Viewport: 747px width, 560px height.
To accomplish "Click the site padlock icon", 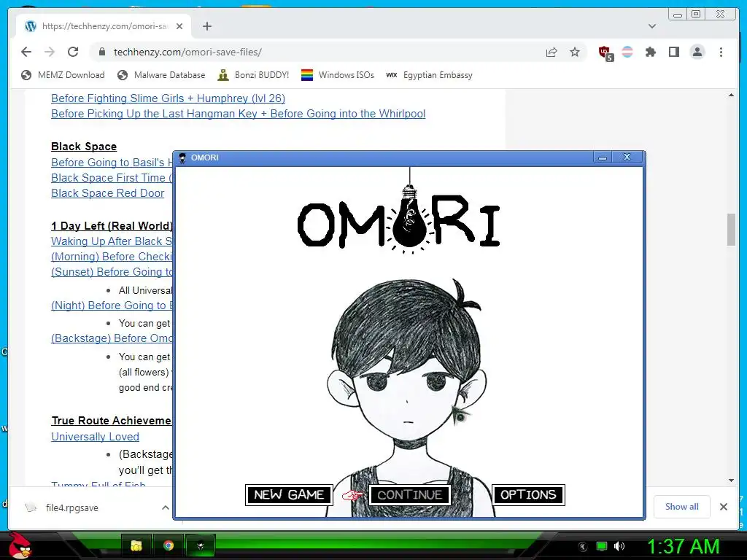I will point(101,52).
